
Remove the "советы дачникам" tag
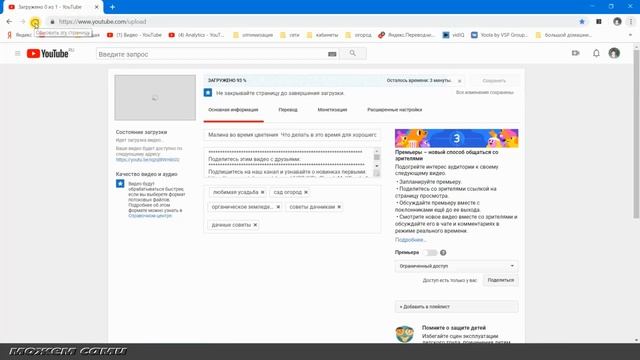click(339, 207)
